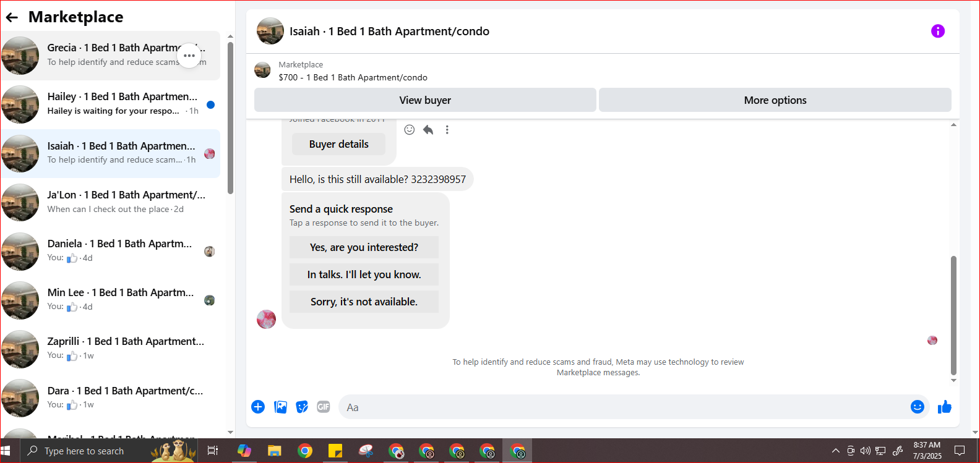Click Isaiah's avatar beside quick responses
Image resolution: width=980 pixels, height=463 pixels.
pos(266,320)
